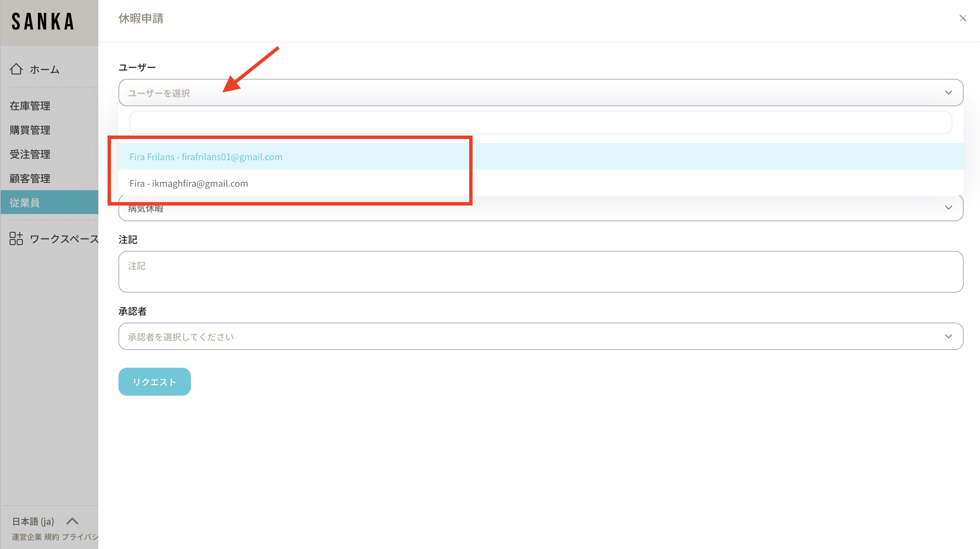The image size is (980, 549).
Task: Expand the language selector chevron
Action: (x=72, y=521)
